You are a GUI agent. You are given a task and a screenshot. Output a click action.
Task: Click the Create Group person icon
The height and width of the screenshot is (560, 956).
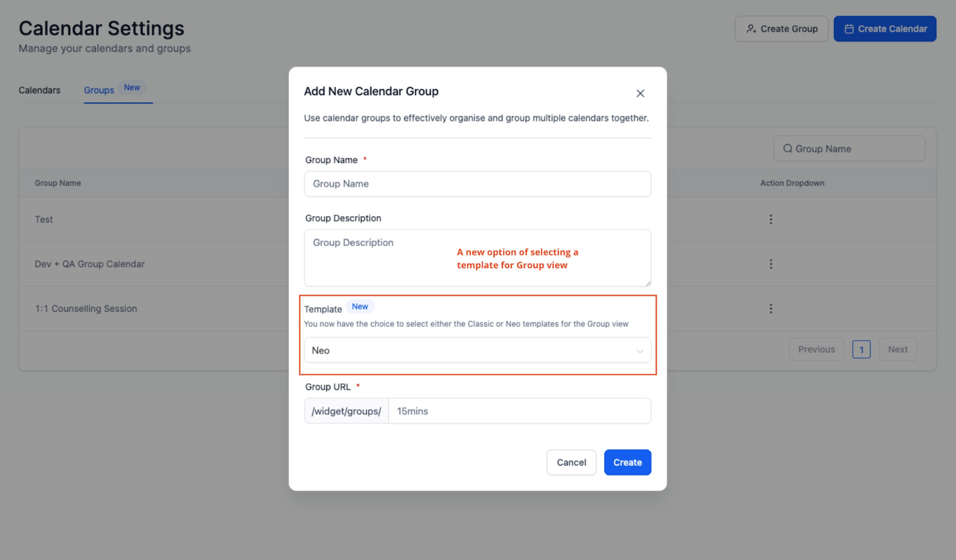(x=751, y=29)
